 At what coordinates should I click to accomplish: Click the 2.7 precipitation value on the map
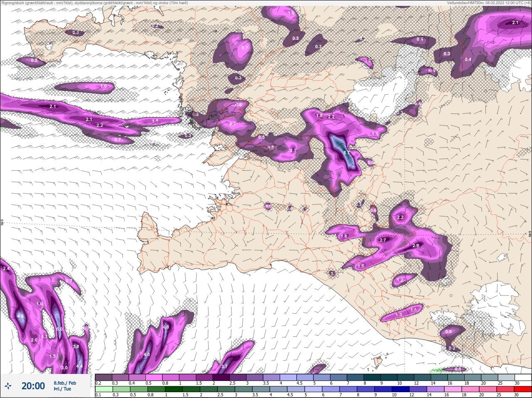tap(383, 240)
